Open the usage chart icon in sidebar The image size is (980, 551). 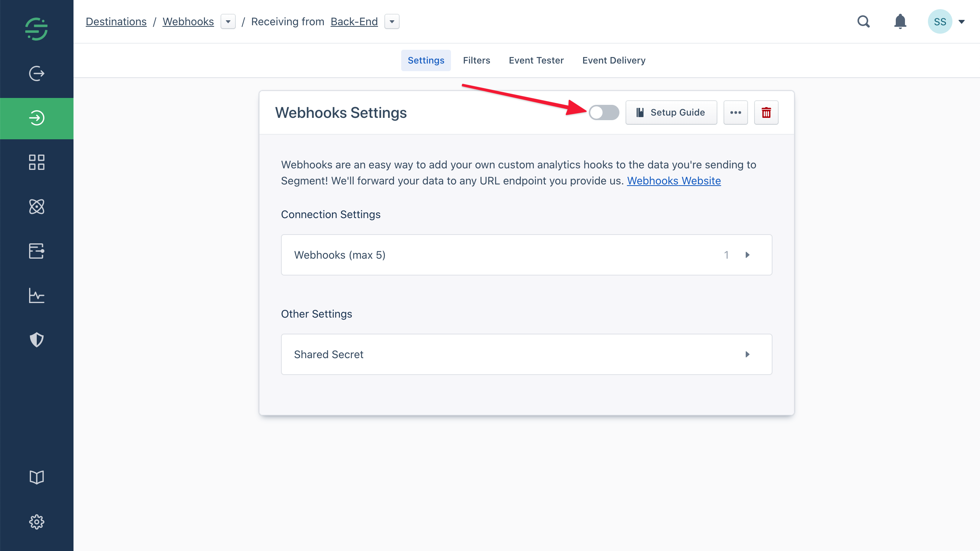tap(37, 295)
